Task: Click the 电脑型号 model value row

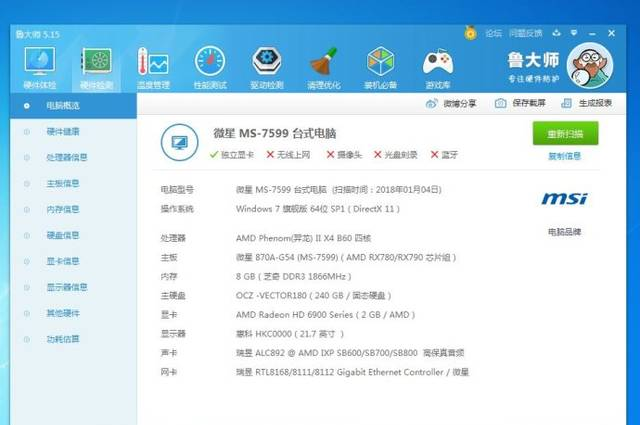Action: [339, 190]
